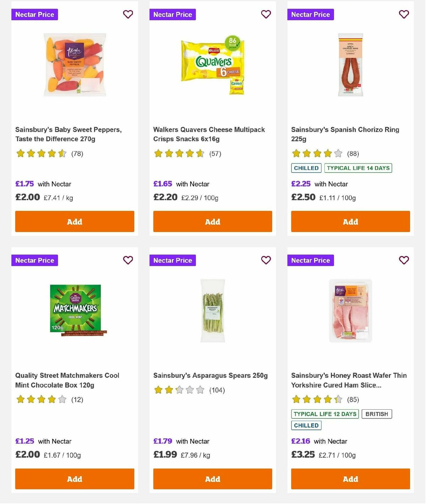Image resolution: width=426 pixels, height=504 pixels.
Task: Click the review count on Chorizo Ring
Action: tap(353, 154)
